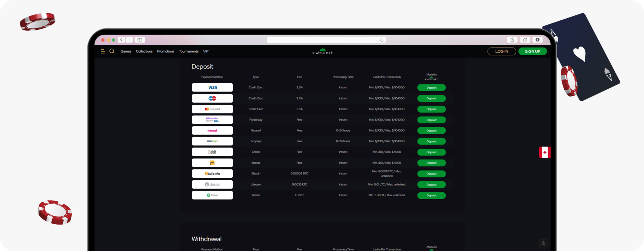The width and height of the screenshot is (644, 251).
Task: Click Deposit button in the Tether row
Action: click(431, 195)
